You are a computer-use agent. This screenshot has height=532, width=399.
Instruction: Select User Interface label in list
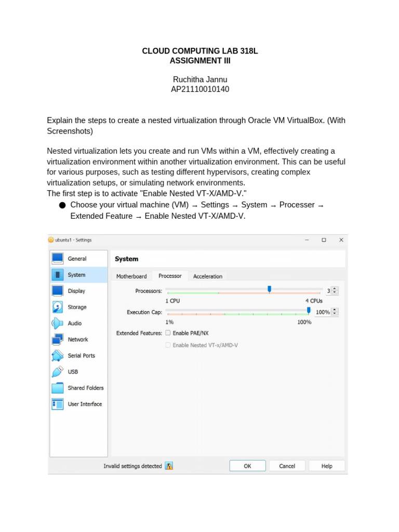click(85, 404)
